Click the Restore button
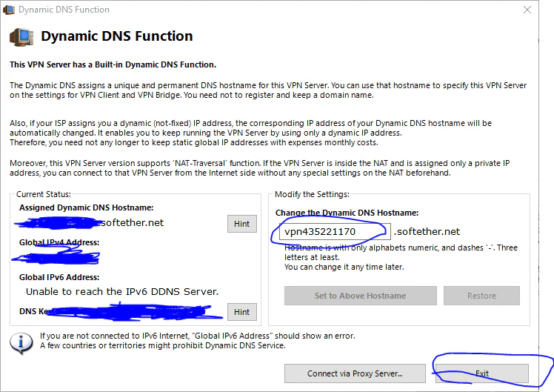This screenshot has height=392, width=554. 481,296
